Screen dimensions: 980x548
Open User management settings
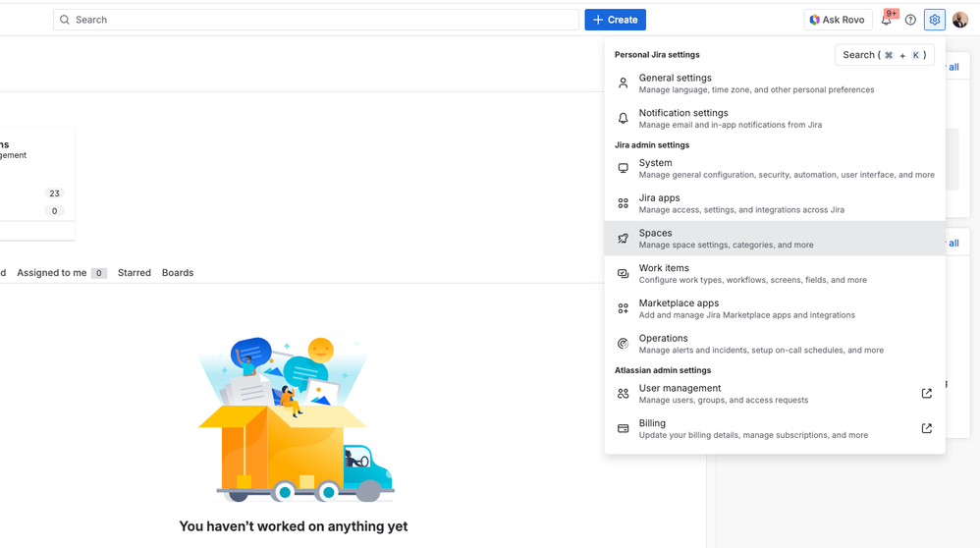pos(775,393)
